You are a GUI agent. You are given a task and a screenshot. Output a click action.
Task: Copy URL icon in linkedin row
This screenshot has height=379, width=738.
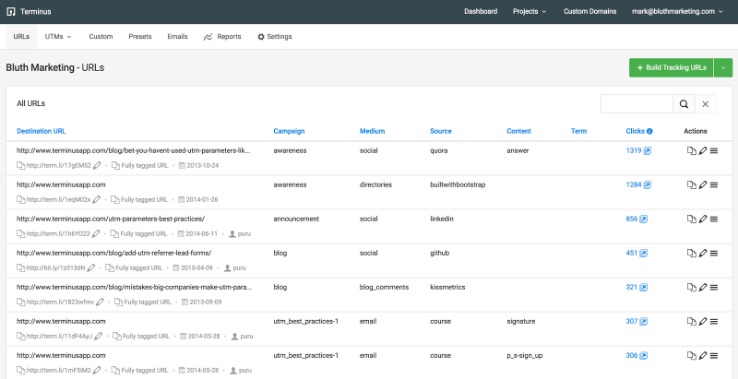[691, 219]
